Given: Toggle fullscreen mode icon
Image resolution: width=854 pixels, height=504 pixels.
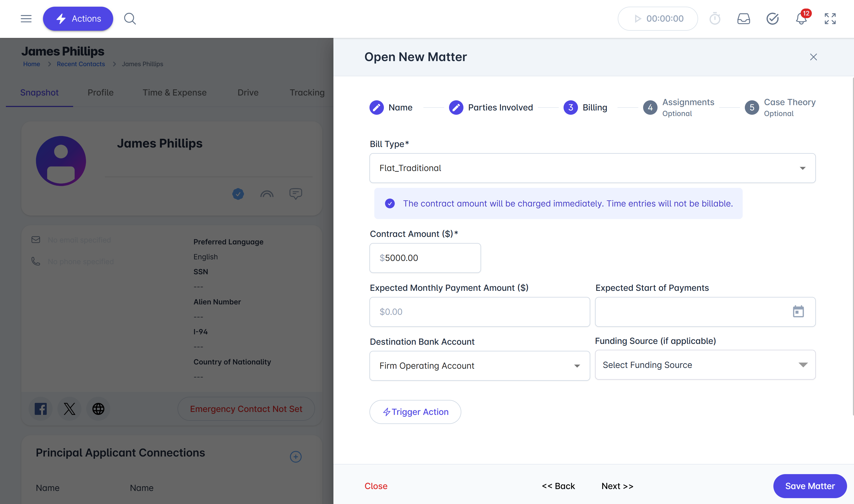Looking at the screenshot, I should [830, 19].
